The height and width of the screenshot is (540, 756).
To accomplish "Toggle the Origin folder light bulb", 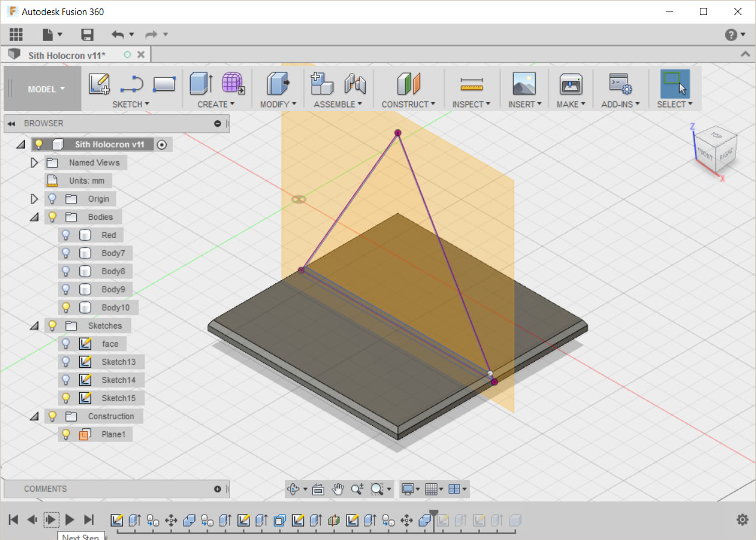I will click(53, 199).
